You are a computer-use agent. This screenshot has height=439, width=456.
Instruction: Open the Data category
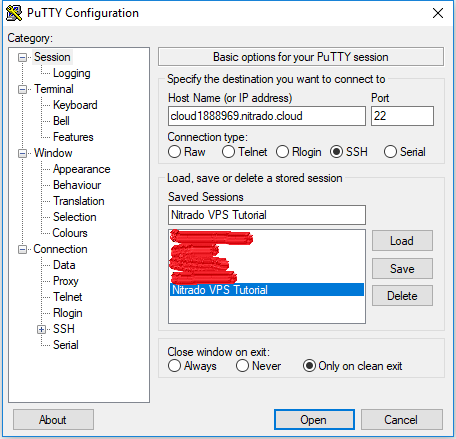[64, 265]
